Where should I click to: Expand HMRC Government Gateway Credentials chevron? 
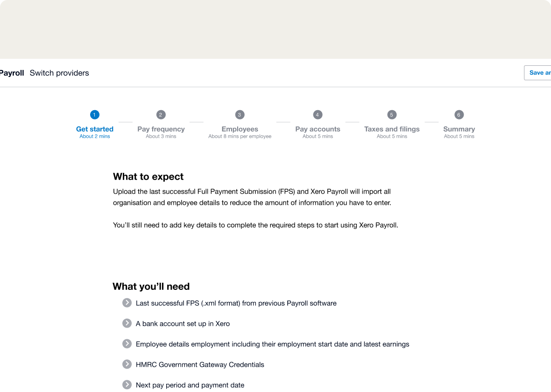[127, 364]
